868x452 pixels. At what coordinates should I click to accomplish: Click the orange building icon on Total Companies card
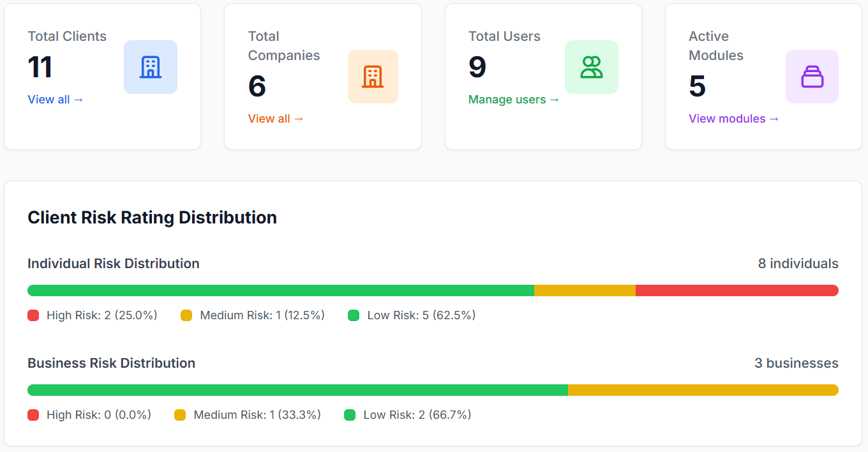[x=373, y=77]
